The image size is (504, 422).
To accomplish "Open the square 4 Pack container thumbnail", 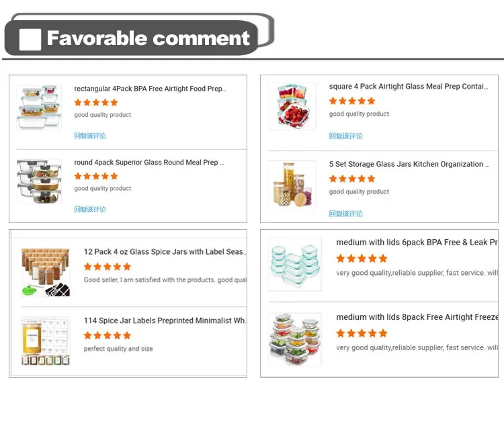I will coord(292,106).
